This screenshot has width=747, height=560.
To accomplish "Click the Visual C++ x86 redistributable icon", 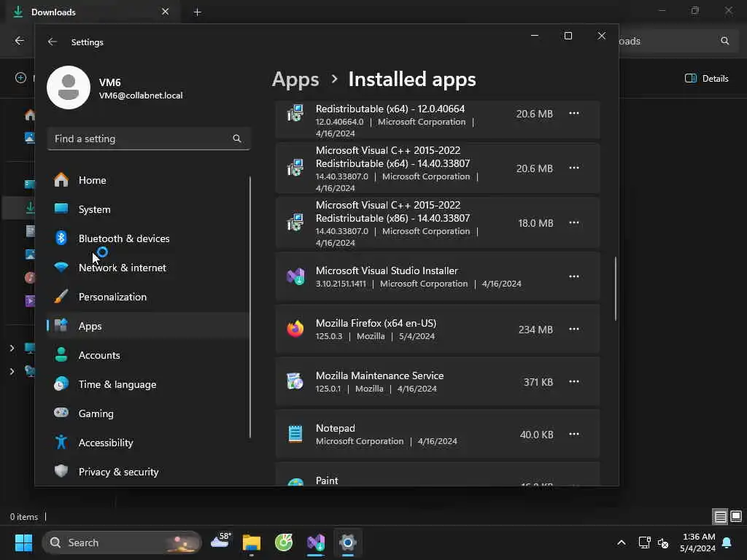I will point(295,222).
